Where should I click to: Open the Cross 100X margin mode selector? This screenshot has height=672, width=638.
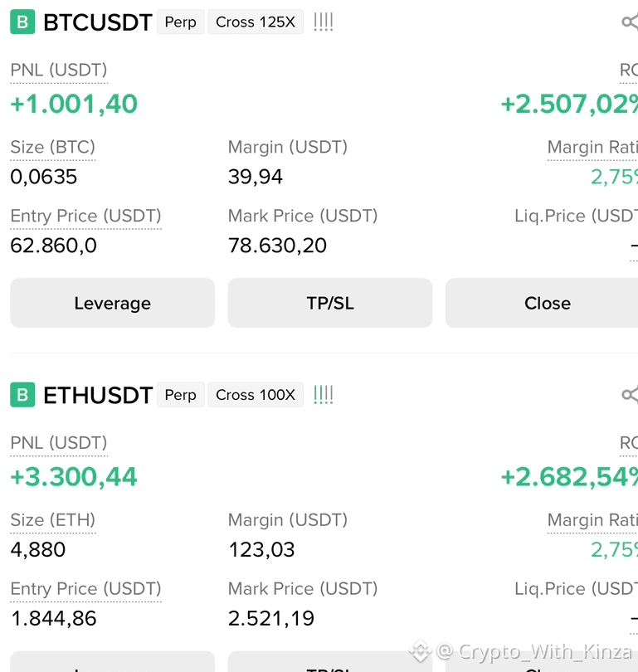[256, 394]
